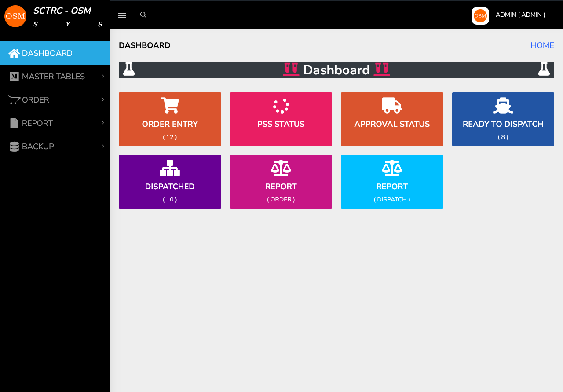Click the OSM logo in sidebar header

[x=15, y=16]
